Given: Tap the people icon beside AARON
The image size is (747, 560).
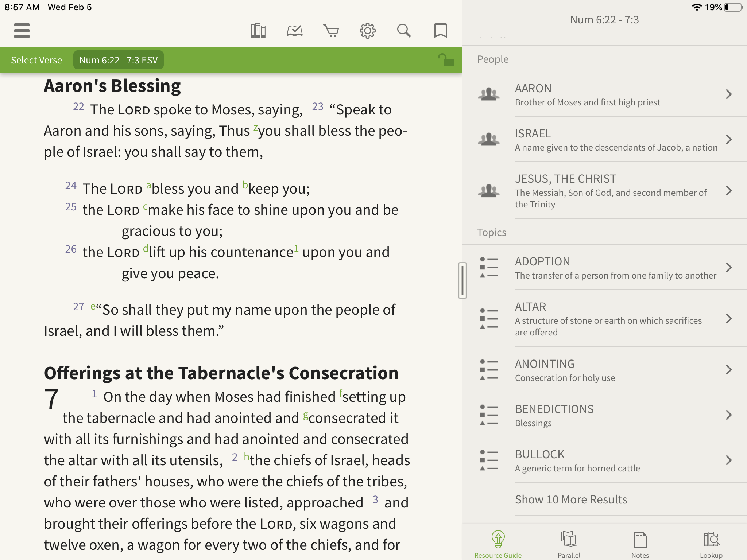Looking at the screenshot, I should coord(489,94).
